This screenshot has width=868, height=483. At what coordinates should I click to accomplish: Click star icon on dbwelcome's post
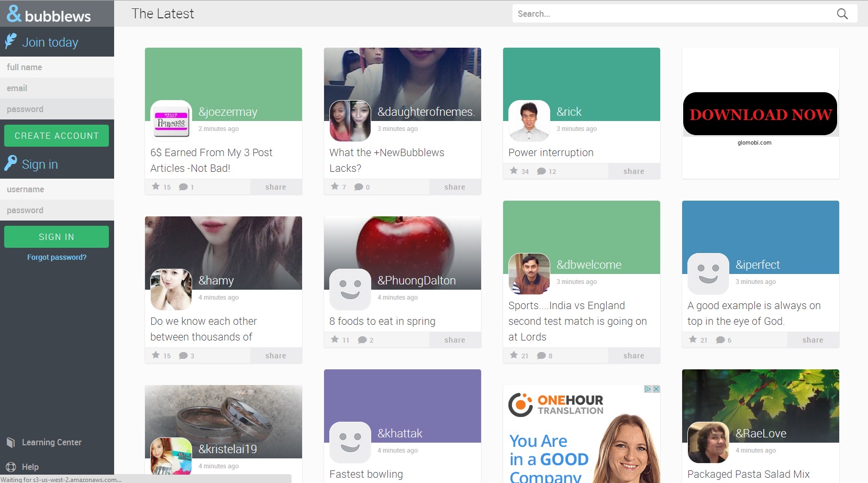(514, 355)
